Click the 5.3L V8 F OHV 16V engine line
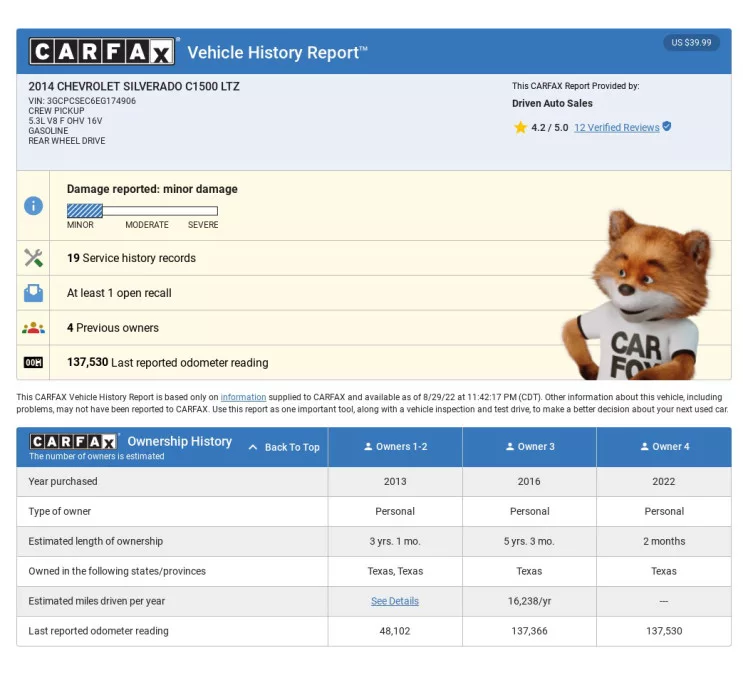The height and width of the screenshot is (680, 743). tap(65, 120)
